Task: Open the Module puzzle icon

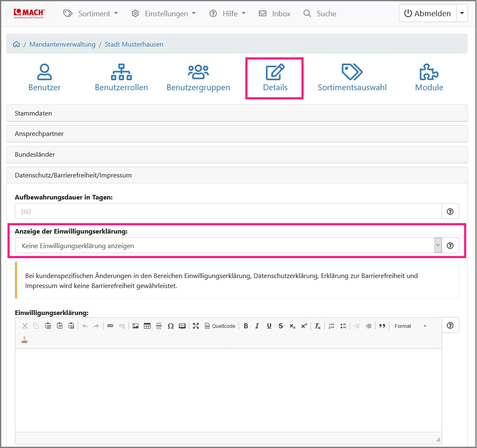Action: (x=429, y=72)
